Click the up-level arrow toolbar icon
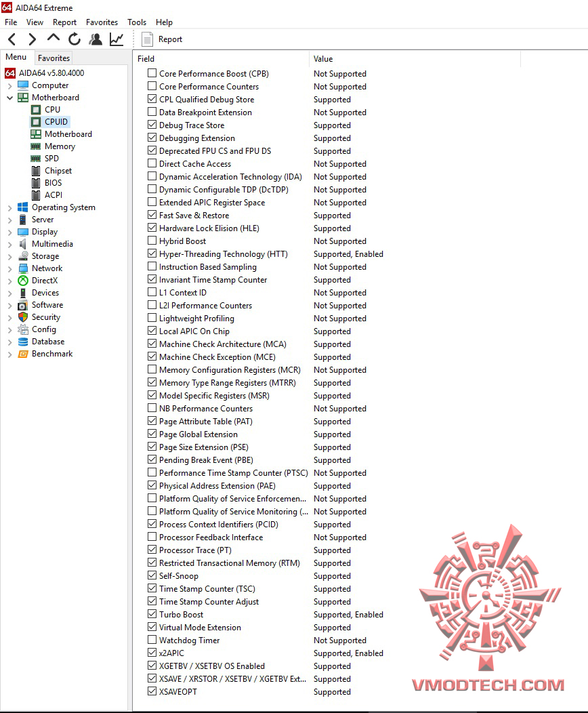Screen dimensions: 588x713 click(x=53, y=38)
